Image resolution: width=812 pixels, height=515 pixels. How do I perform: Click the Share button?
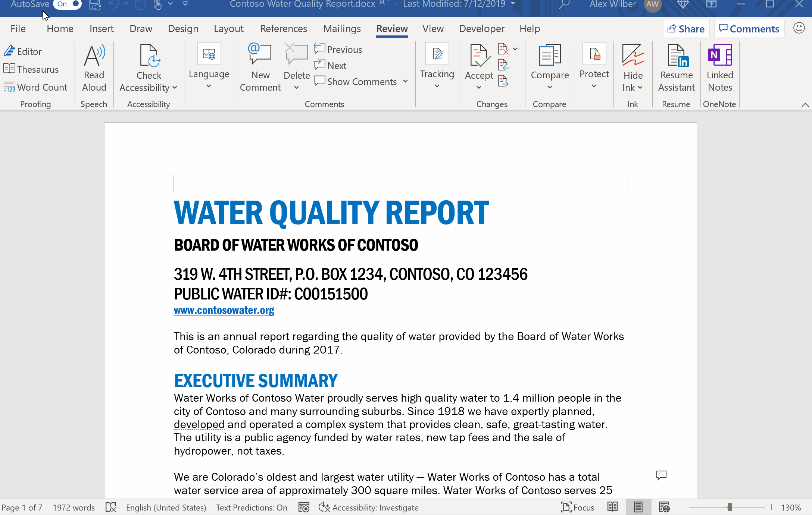point(686,29)
